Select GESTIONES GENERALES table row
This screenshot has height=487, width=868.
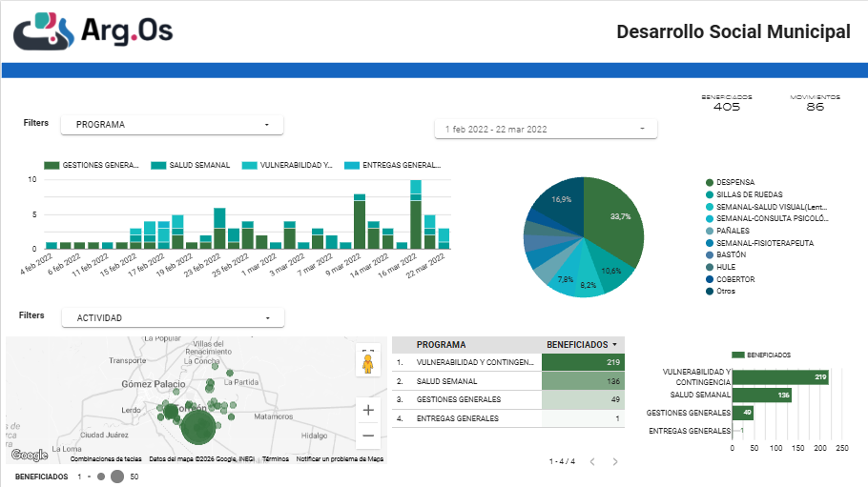(508, 399)
